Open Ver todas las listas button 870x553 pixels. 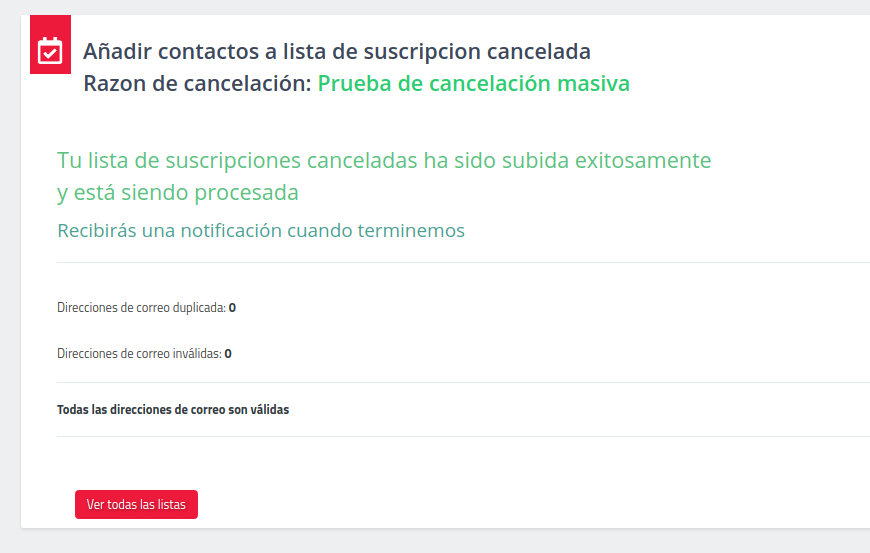(136, 504)
